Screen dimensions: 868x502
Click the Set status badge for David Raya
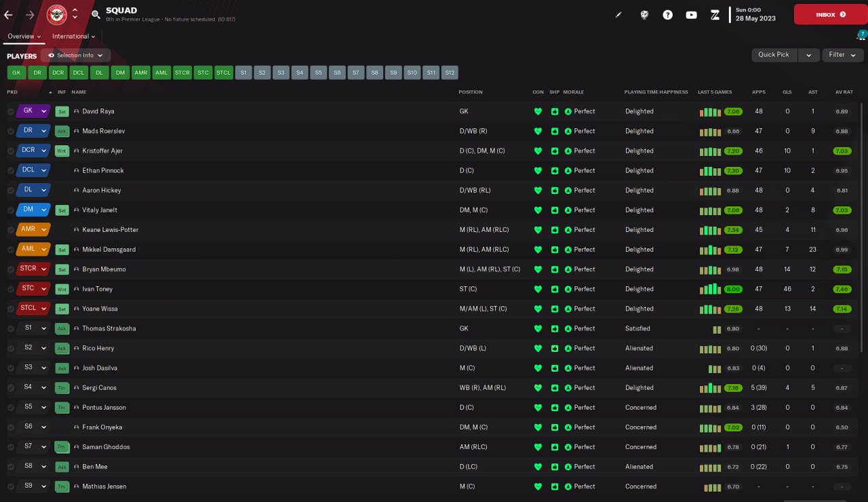(62, 111)
